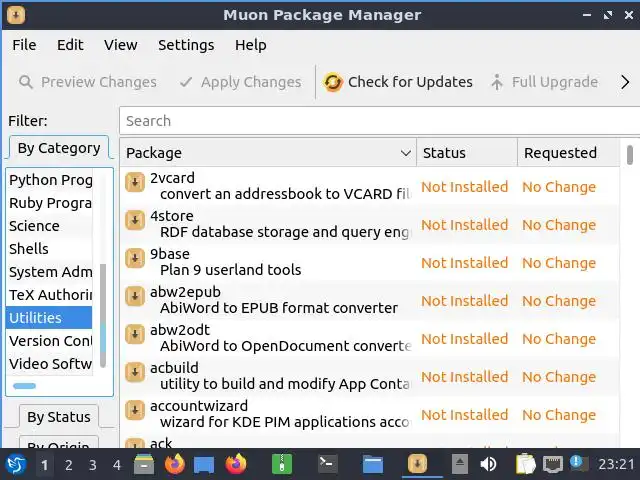Open the View menu

point(121,45)
